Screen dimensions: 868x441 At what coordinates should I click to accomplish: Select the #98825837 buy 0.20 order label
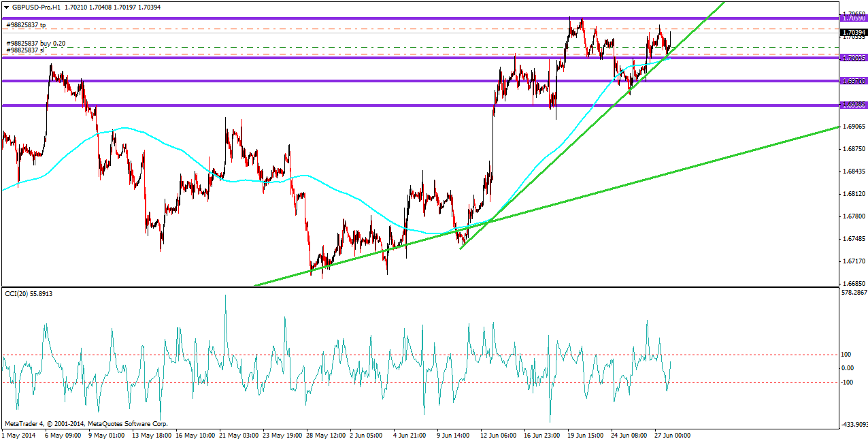tap(35, 44)
